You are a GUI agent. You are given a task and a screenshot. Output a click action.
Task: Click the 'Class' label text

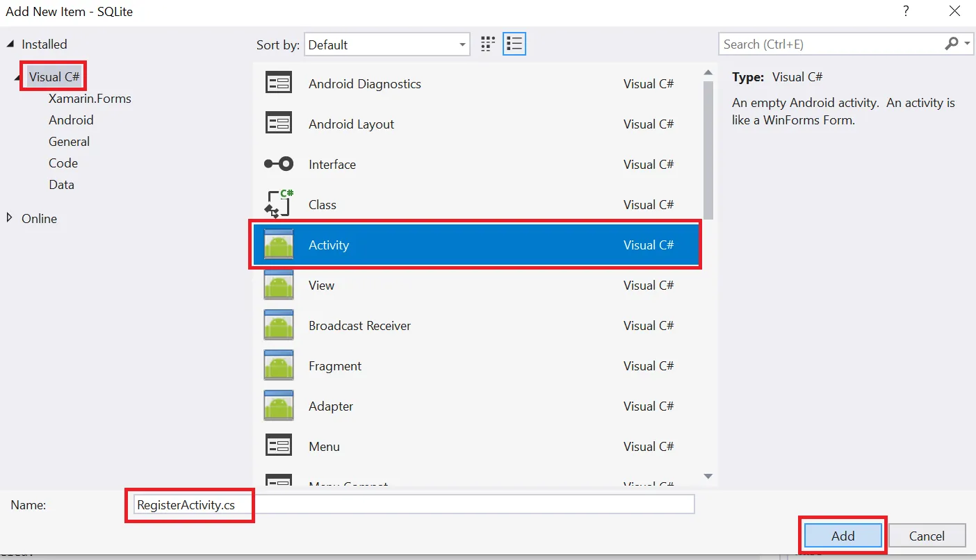point(323,205)
